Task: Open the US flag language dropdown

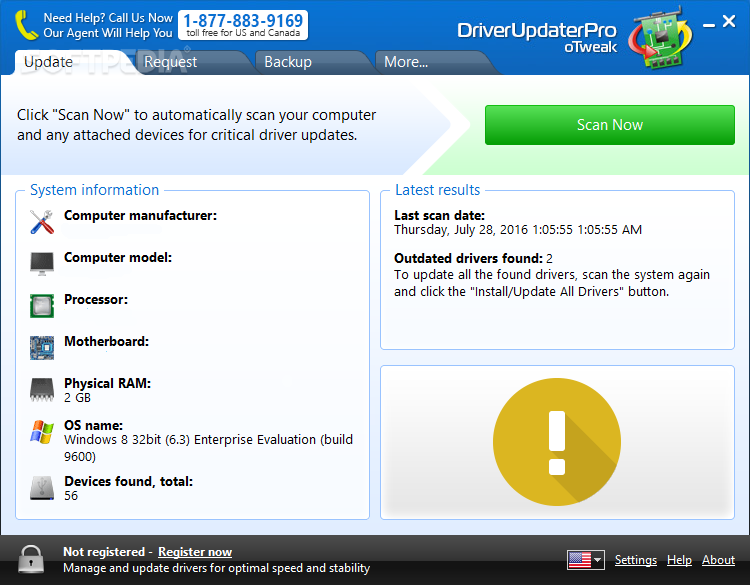Action: point(586,560)
